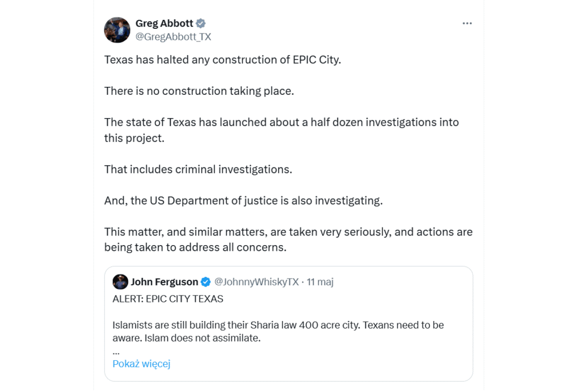Open John Ferguson's name in quoted tweet
Viewport: 581px width, 392px height.
pyautogui.click(x=164, y=282)
